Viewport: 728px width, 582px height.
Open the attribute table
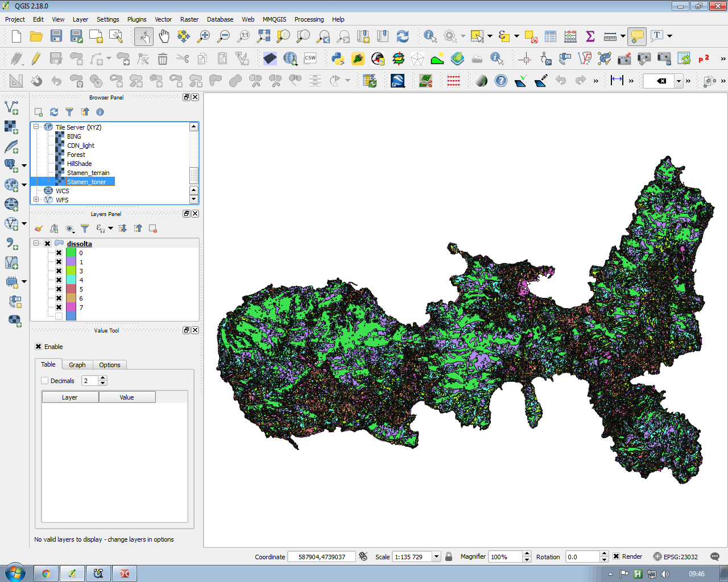click(x=550, y=36)
